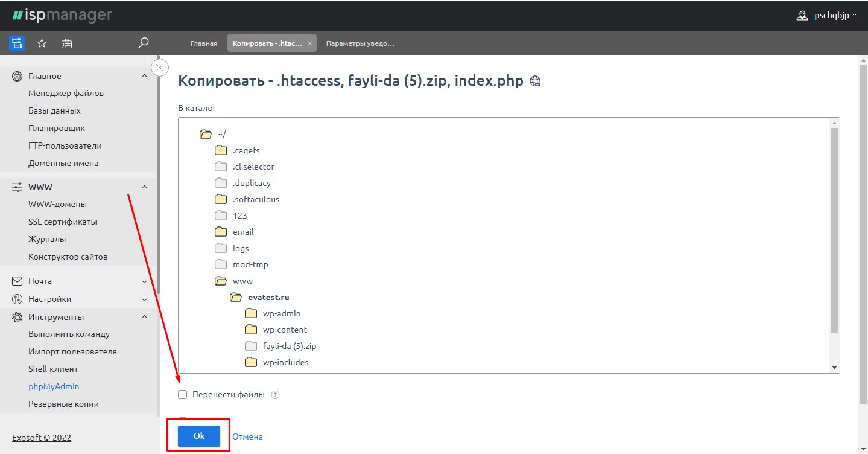Click the main page vertical scrollbar

[863, 235]
